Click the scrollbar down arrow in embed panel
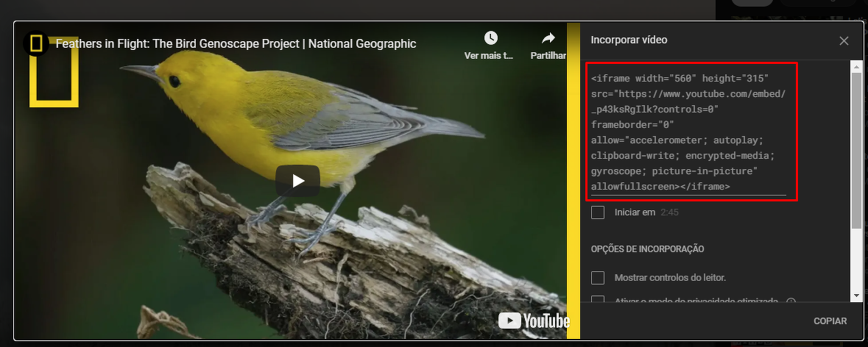 click(x=856, y=295)
